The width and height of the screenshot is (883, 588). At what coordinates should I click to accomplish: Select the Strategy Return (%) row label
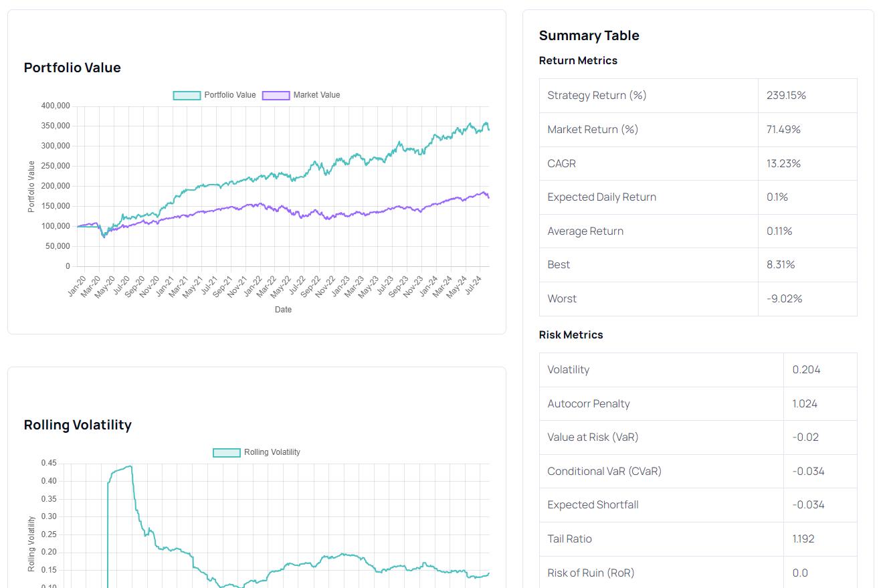point(597,96)
